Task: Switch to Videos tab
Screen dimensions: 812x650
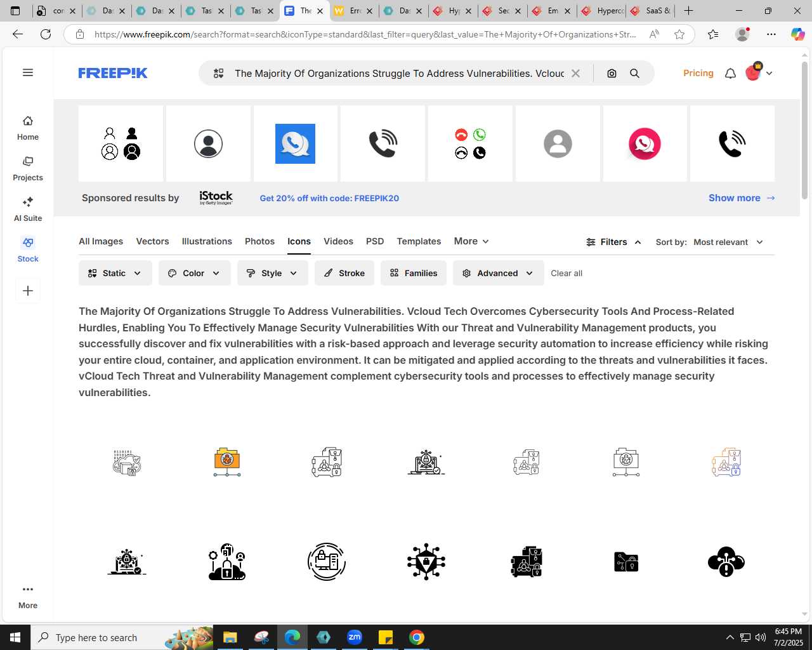Action: pos(338,241)
